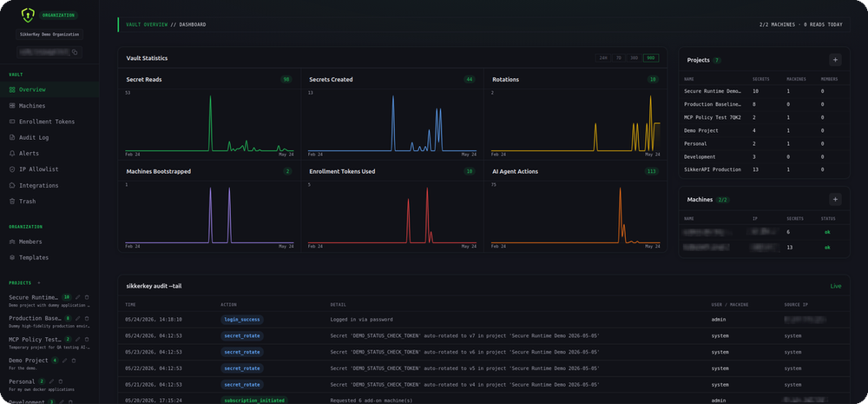This screenshot has width=868, height=404.
Task: Edit Production Baseline project via pencil icon
Action: (77, 319)
